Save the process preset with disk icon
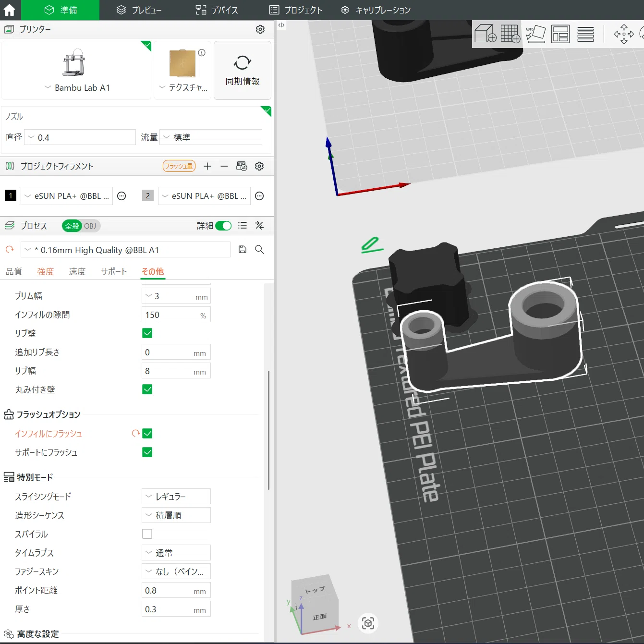 click(243, 249)
